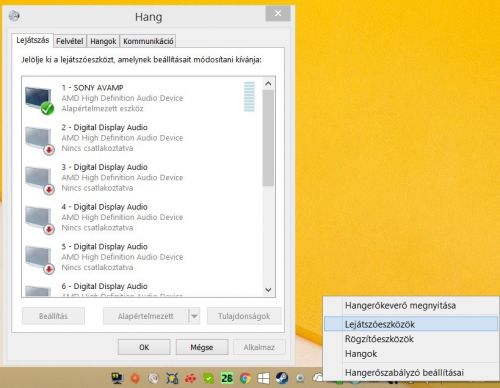Screen dimensions: 500x388
Task: Pick the 5 - Digital Display Audio device icon
Action: (39, 260)
